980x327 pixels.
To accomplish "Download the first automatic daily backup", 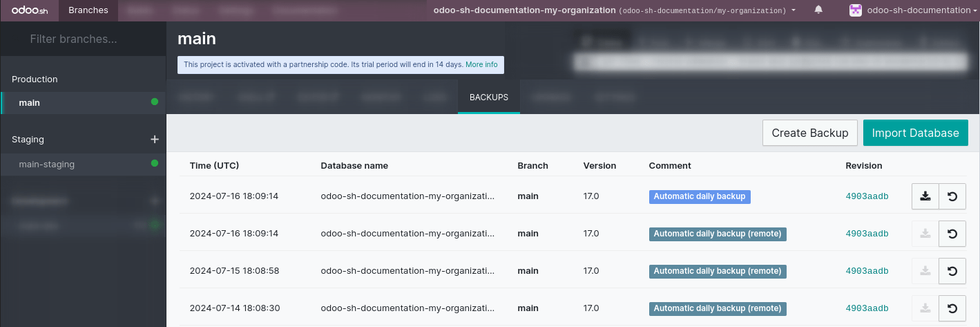I will [x=925, y=196].
